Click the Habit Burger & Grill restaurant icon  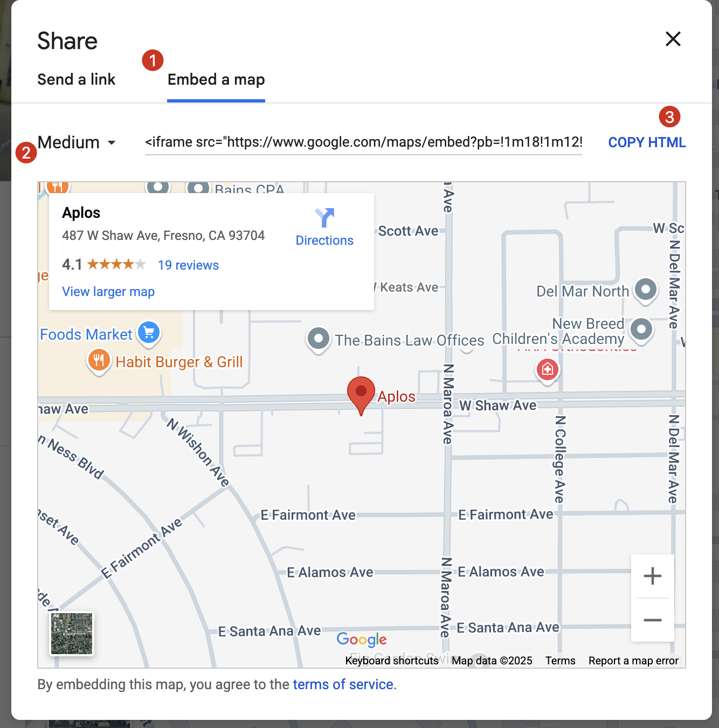[x=99, y=360]
